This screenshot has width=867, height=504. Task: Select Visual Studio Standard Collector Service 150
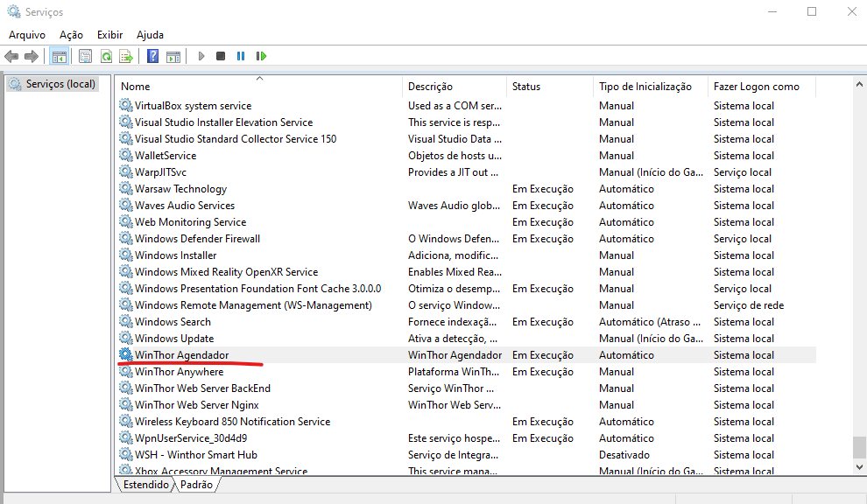pos(236,139)
